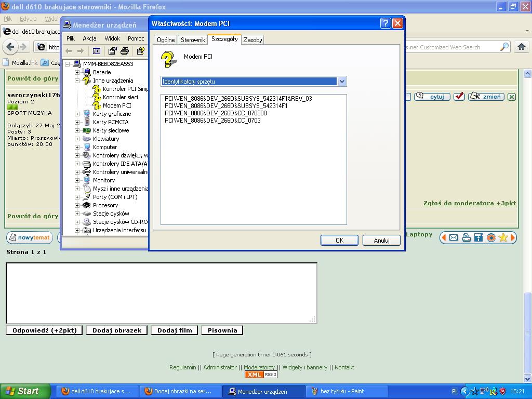Expand Baterie tree node
Image resolution: width=532 pixels, height=399 pixels.
click(77, 72)
